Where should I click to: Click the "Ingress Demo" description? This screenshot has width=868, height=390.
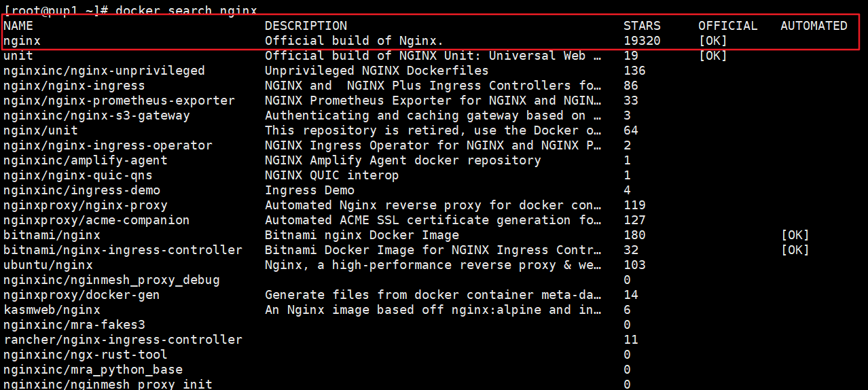point(309,190)
